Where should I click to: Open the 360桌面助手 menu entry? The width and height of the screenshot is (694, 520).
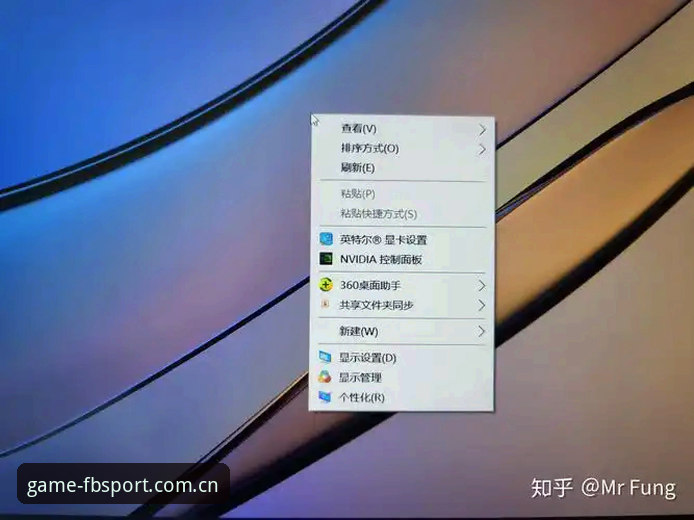point(402,285)
